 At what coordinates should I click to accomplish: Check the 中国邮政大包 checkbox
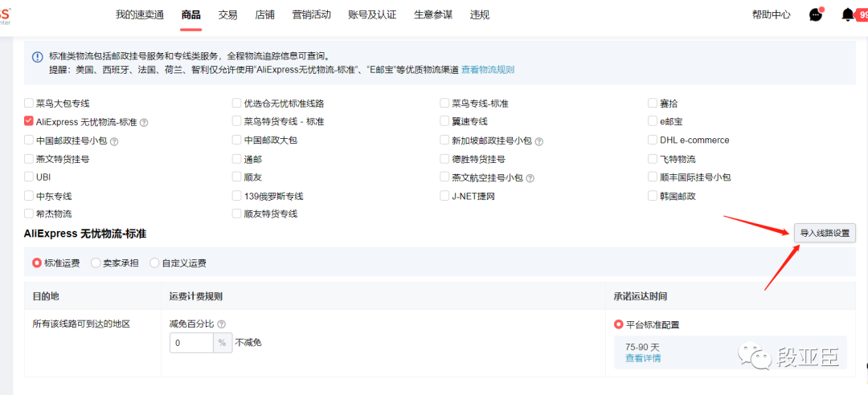[237, 140]
